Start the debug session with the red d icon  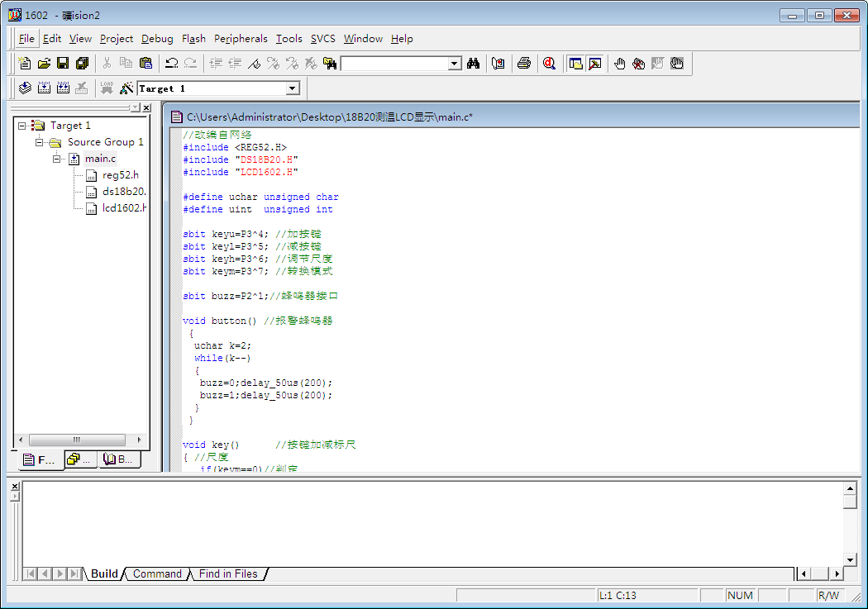(549, 64)
